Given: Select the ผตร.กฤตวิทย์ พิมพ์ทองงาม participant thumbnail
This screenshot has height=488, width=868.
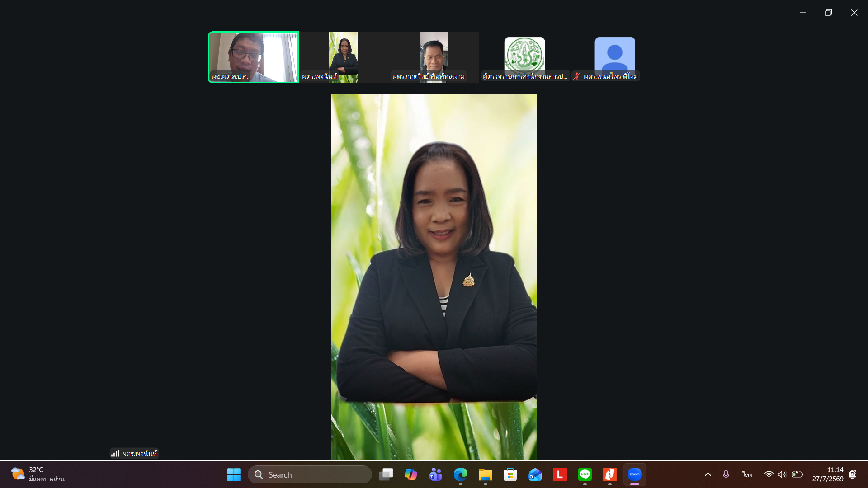Looking at the screenshot, I should pyautogui.click(x=434, y=57).
